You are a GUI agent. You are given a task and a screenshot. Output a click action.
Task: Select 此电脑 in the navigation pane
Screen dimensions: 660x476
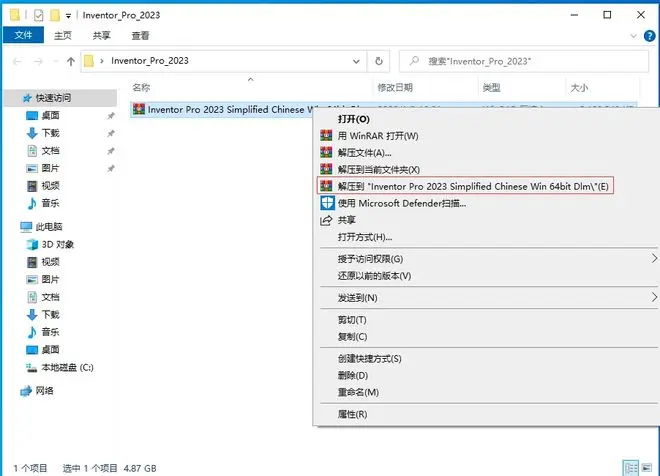(49, 227)
